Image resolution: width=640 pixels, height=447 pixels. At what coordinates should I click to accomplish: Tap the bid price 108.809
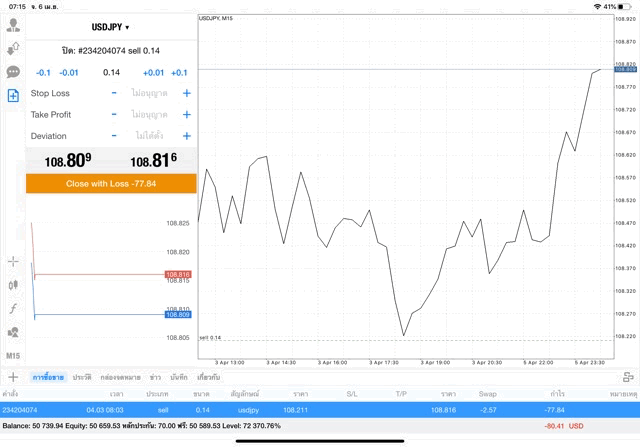click(x=68, y=160)
